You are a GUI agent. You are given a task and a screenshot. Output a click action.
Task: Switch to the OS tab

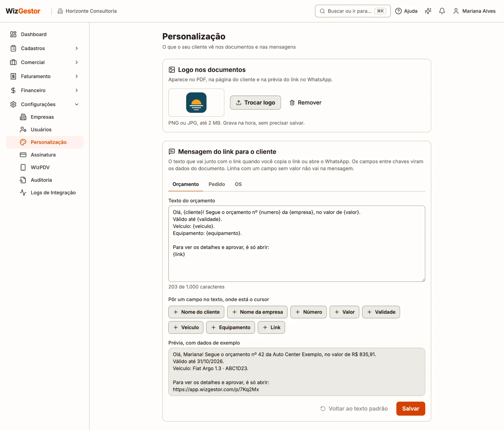tap(238, 184)
